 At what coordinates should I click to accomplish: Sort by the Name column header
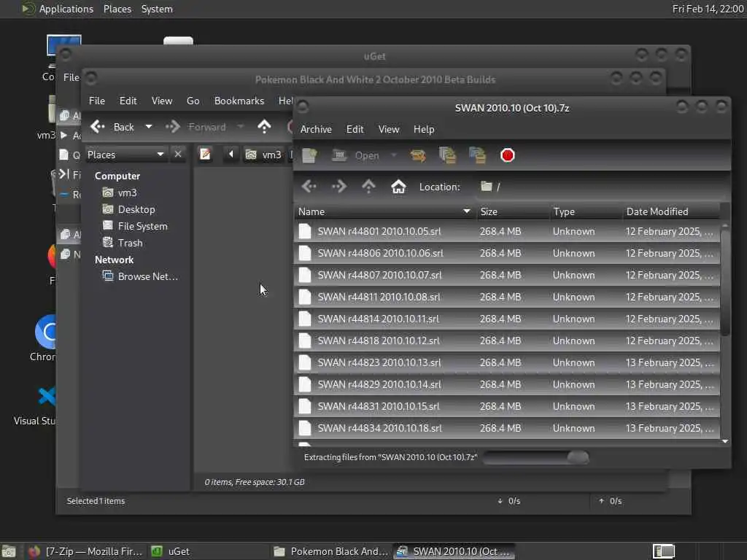(385, 211)
